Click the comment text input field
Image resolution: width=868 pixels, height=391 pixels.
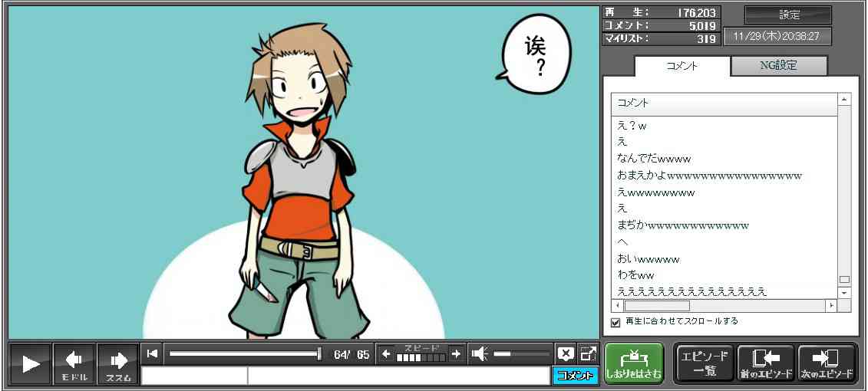[x=398, y=376]
